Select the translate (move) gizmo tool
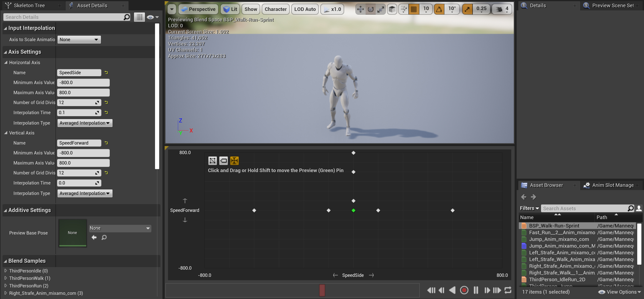 (360, 9)
